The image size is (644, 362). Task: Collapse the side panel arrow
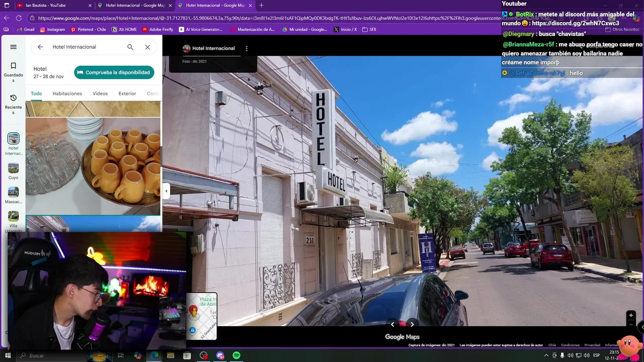[x=166, y=191]
